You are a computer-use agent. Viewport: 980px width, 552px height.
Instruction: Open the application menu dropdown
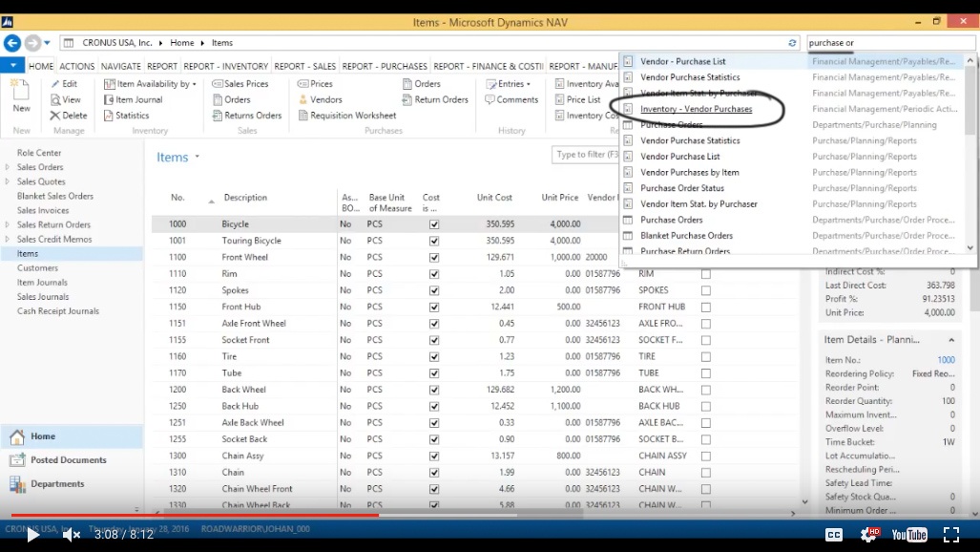click(12, 65)
